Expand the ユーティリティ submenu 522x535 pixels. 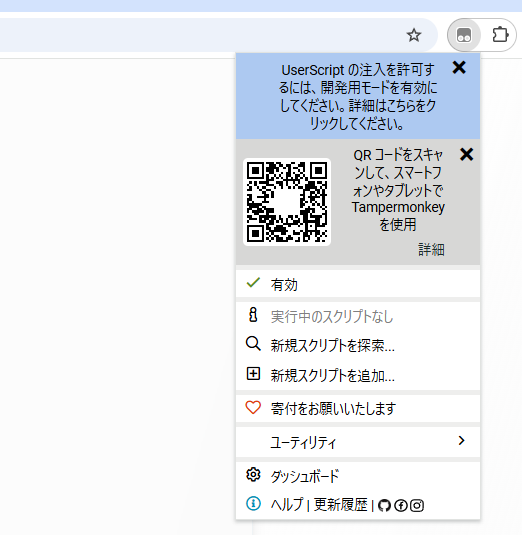click(x=358, y=442)
